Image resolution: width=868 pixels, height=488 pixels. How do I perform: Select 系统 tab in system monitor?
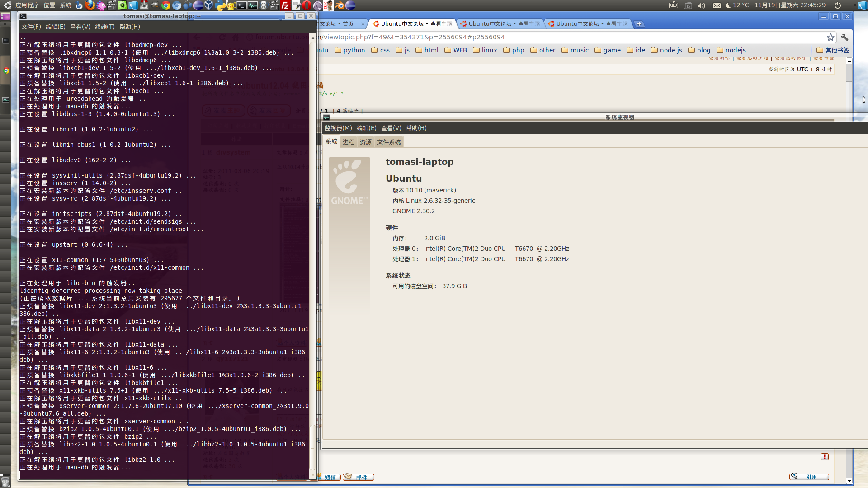tap(331, 141)
